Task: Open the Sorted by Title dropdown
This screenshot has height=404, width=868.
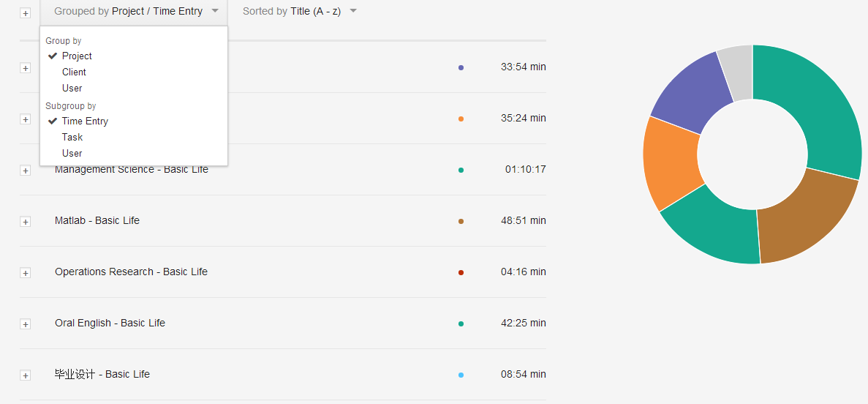Action: (299, 12)
